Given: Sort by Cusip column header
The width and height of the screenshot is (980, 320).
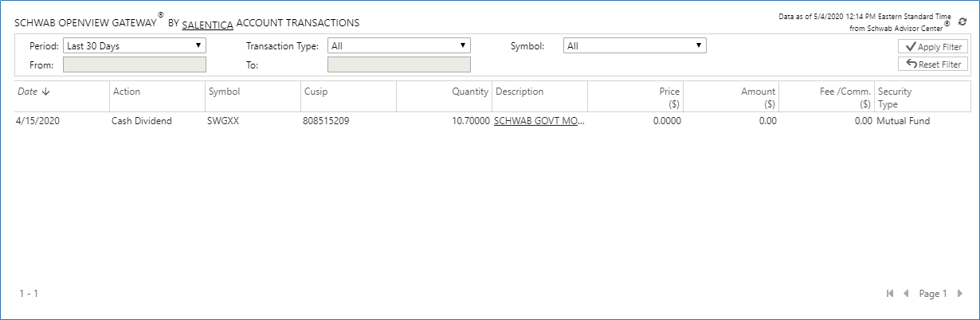Looking at the screenshot, I should (316, 92).
